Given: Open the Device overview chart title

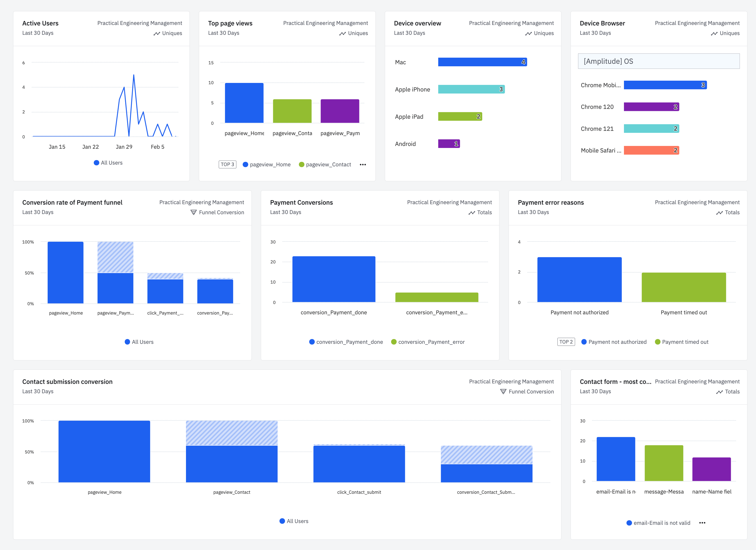Looking at the screenshot, I should point(417,23).
